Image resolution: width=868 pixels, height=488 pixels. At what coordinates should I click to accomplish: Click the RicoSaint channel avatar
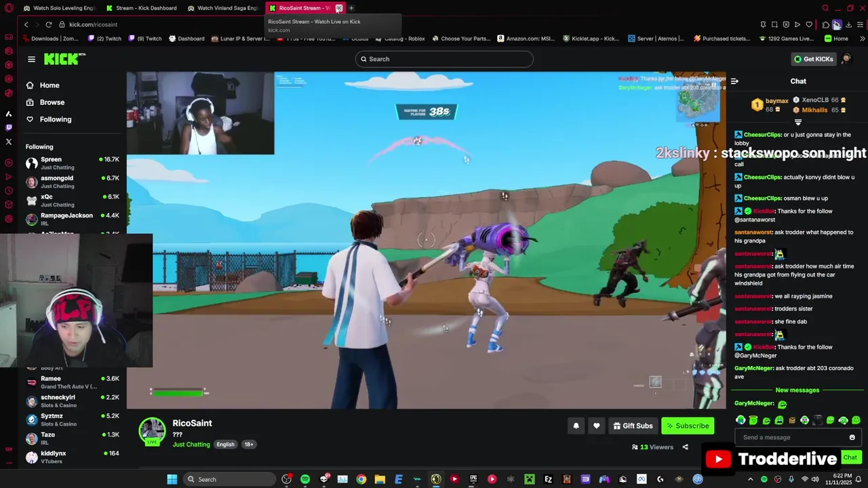tap(152, 431)
